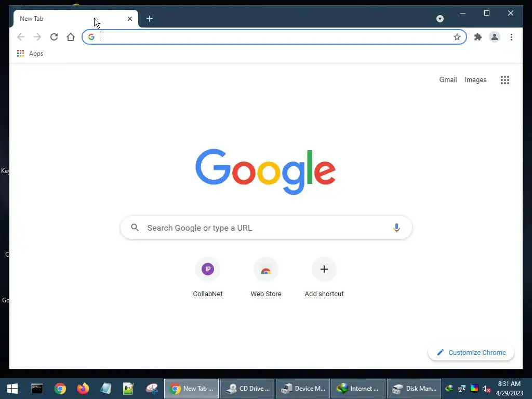Launch Firefox from the taskbar

coord(83,389)
